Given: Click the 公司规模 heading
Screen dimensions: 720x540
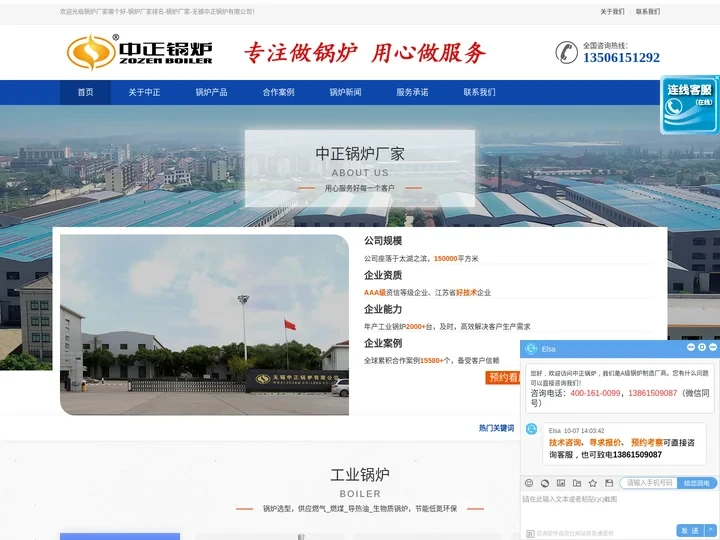Looking at the screenshot, I should click(x=383, y=241).
